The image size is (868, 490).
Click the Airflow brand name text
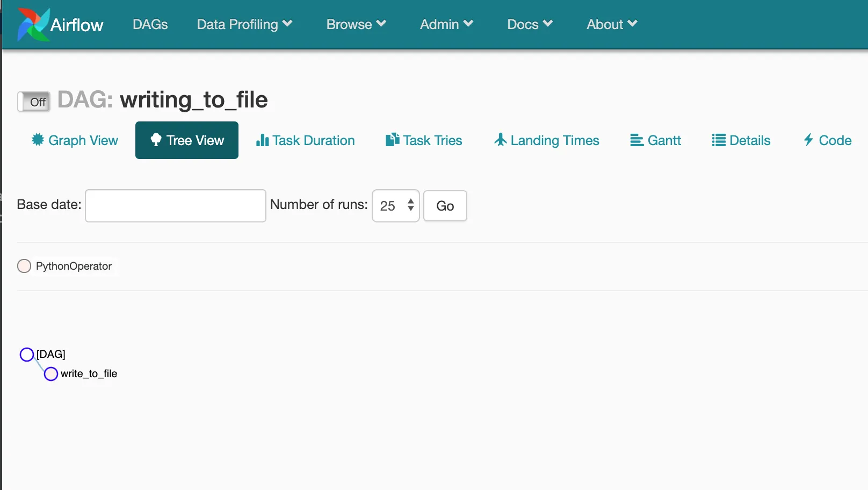coord(77,25)
